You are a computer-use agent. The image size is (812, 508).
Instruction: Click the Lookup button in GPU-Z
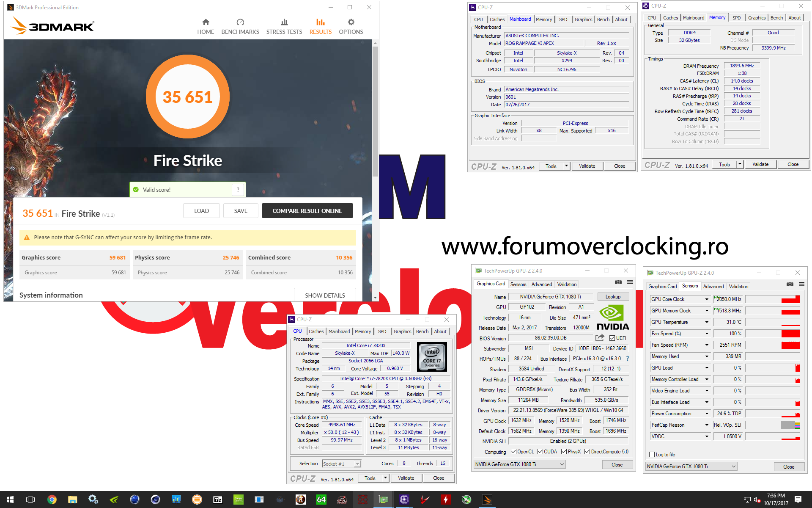pyautogui.click(x=613, y=297)
